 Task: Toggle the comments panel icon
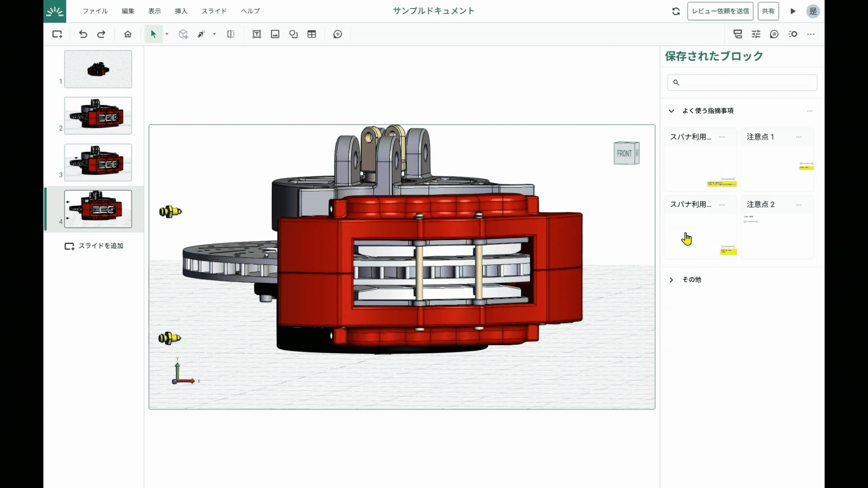point(774,34)
